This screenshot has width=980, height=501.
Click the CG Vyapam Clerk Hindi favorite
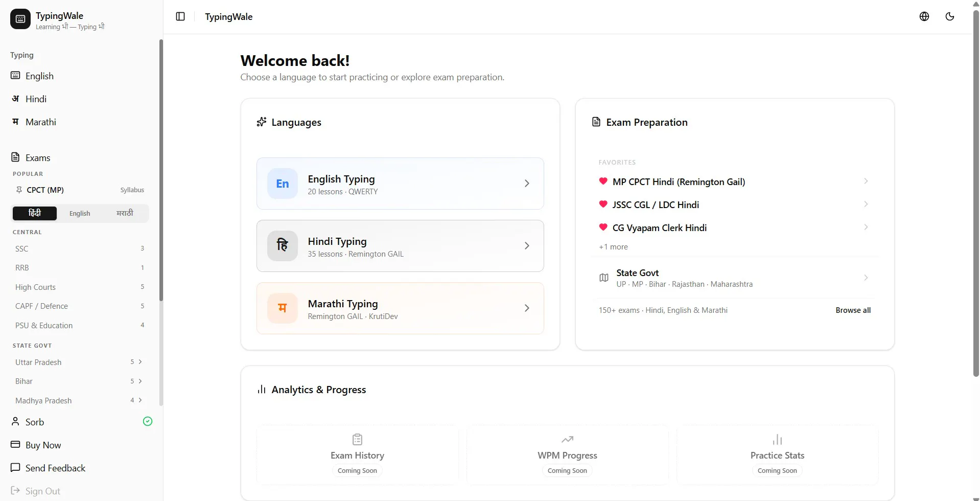point(734,227)
